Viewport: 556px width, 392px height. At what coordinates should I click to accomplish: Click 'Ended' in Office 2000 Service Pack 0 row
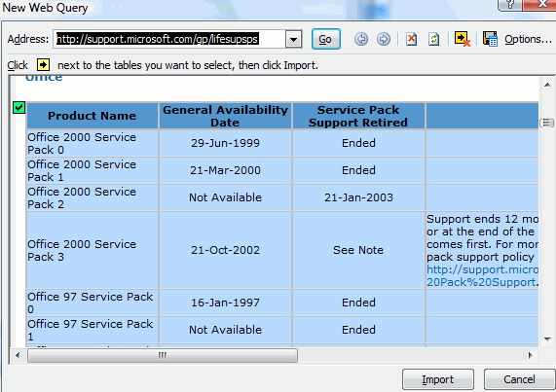coord(358,143)
